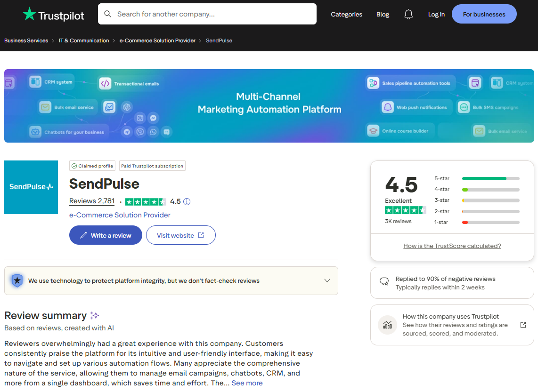The height and width of the screenshot is (392, 538).
Task: Select the Blog nav item
Action: pyautogui.click(x=383, y=14)
